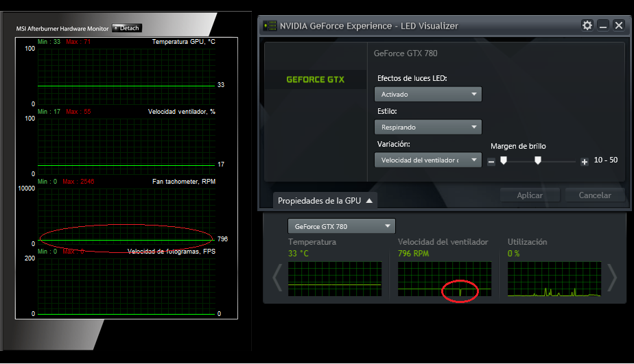Collapse the Propiedades de la GPU panel
Viewport: 634px width, 364px height.
coord(325,201)
